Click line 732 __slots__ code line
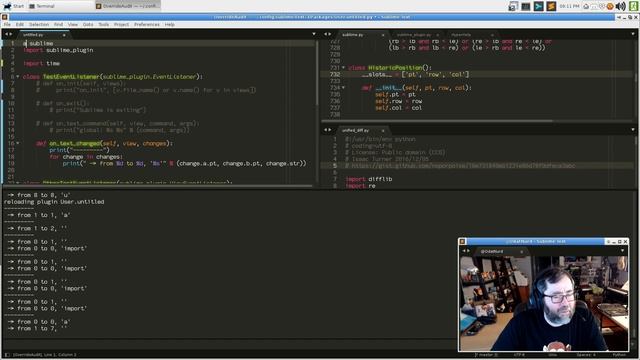This screenshot has height=360, width=640. 415,74
